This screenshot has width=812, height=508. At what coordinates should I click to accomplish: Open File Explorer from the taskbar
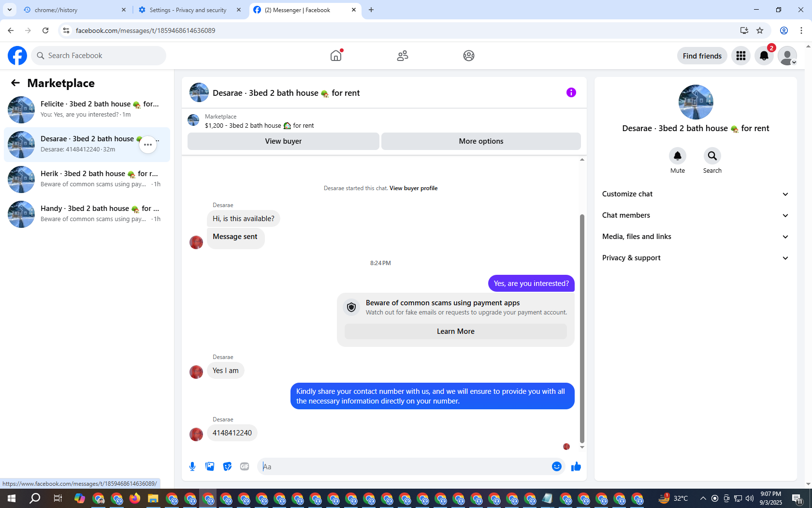pyautogui.click(x=153, y=498)
